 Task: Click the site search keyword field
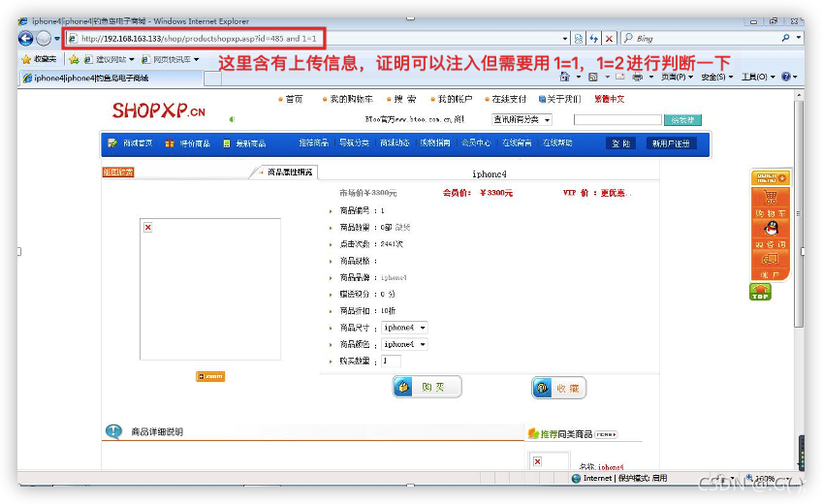click(617, 120)
